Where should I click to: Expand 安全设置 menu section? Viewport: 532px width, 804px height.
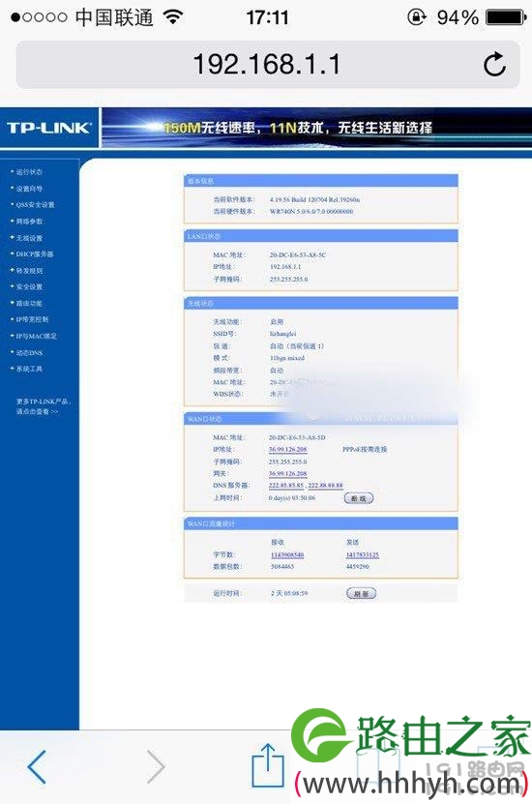tap(29, 286)
